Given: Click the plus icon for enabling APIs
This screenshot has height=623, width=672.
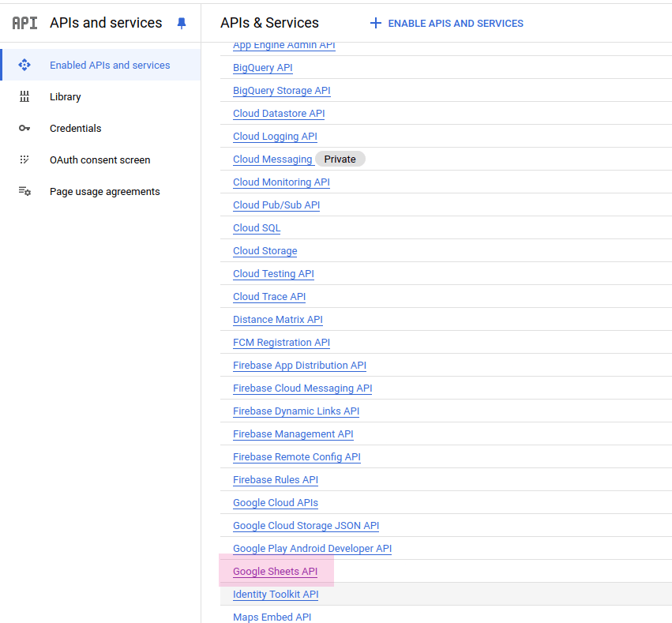Looking at the screenshot, I should pyautogui.click(x=375, y=23).
